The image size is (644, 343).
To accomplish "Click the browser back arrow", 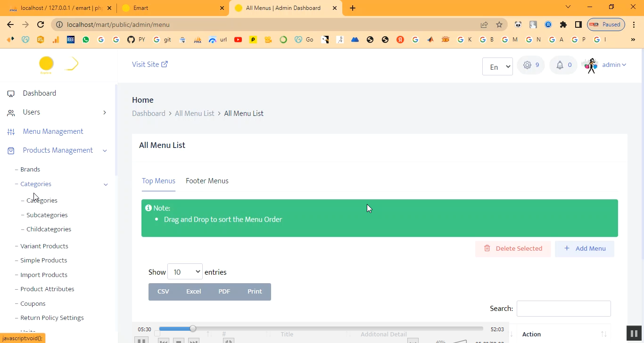I will click(10, 24).
